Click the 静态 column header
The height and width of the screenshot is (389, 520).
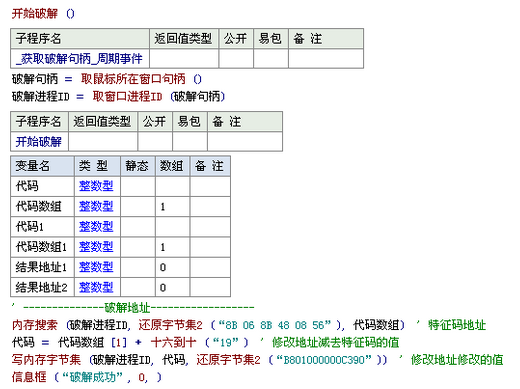click(x=138, y=166)
